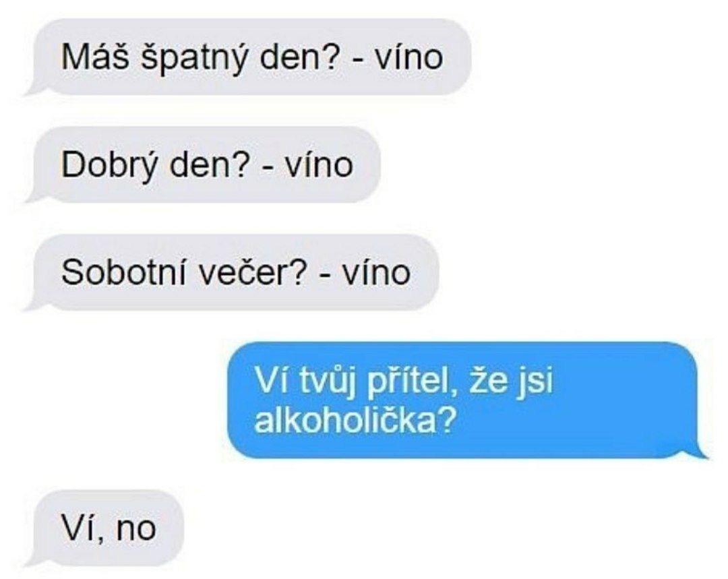
Task: Select the 'Sobotní večer? - víno' message bubble
Action: click(x=232, y=272)
